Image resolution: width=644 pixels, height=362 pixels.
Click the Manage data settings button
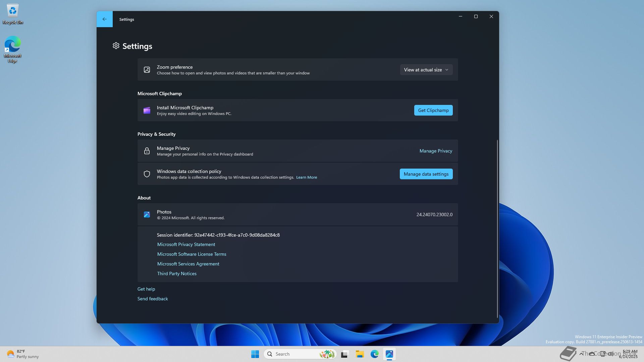point(426,174)
